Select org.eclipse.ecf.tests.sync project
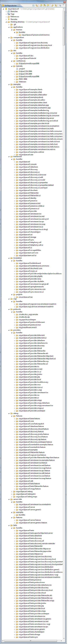The width and height of the screenshot is (68, 644). [28, 637]
